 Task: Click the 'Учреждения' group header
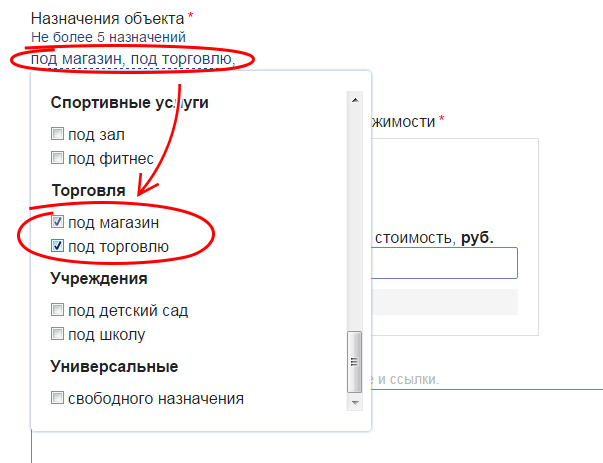coord(99,278)
